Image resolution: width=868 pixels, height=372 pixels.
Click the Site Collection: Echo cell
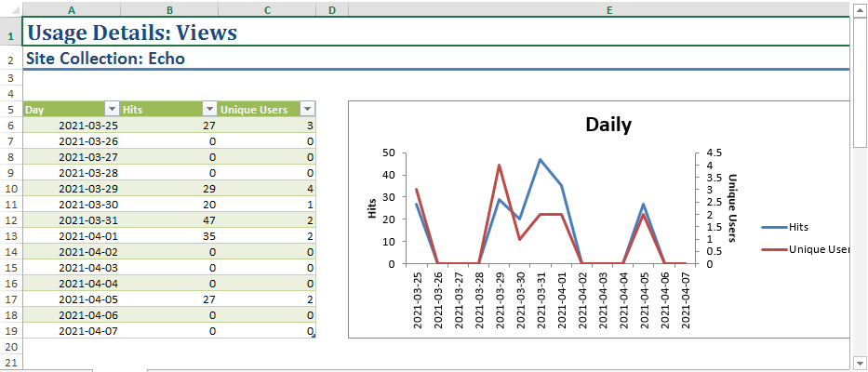click(435, 58)
